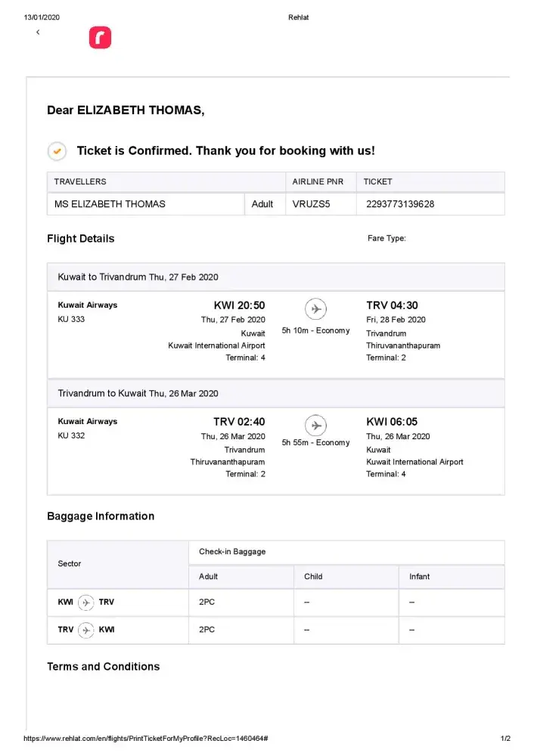Image resolution: width=534 pixels, height=756 pixels.
Task: Click the plane icon for KU 332 flight
Action: coord(316,424)
